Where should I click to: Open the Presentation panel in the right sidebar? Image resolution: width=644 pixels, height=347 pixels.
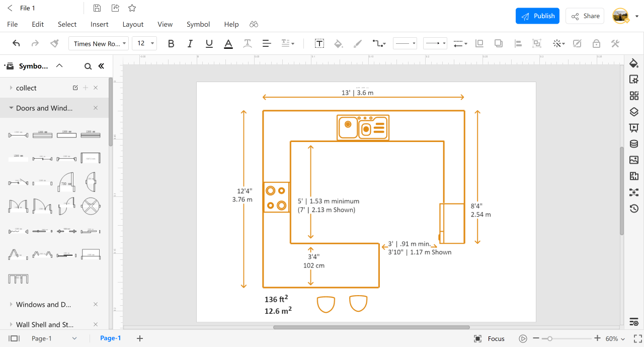pyautogui.click(x=633, y=127)
